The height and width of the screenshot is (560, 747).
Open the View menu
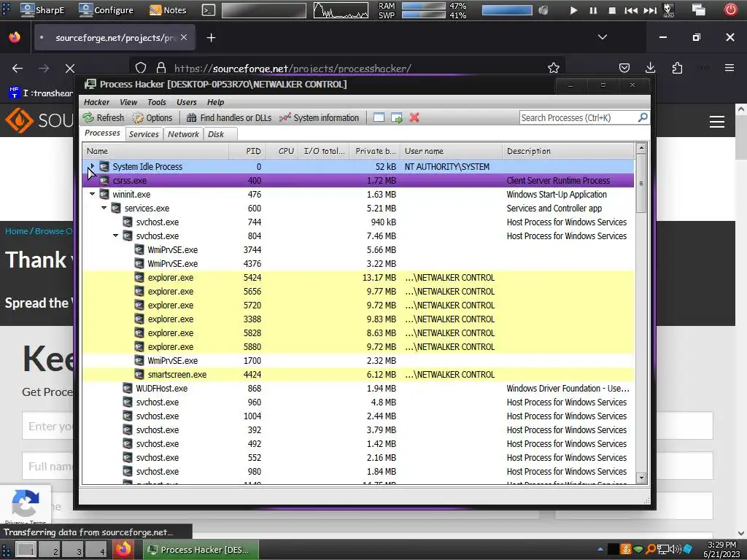(128, 102)
